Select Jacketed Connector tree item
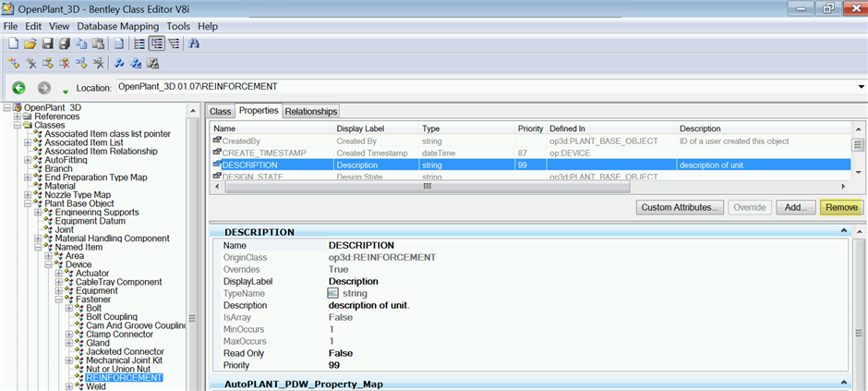This screenshot has height=391, width=868. [x=125, y=351]
